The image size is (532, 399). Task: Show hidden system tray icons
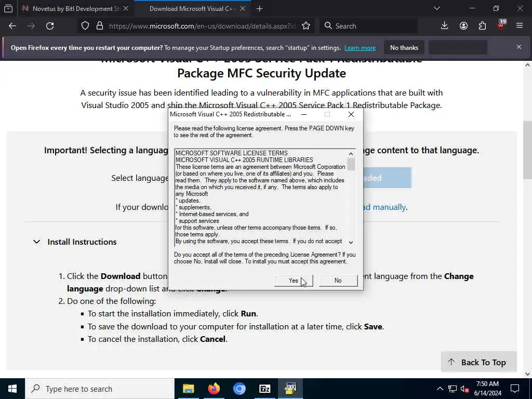tap(440, 389)
